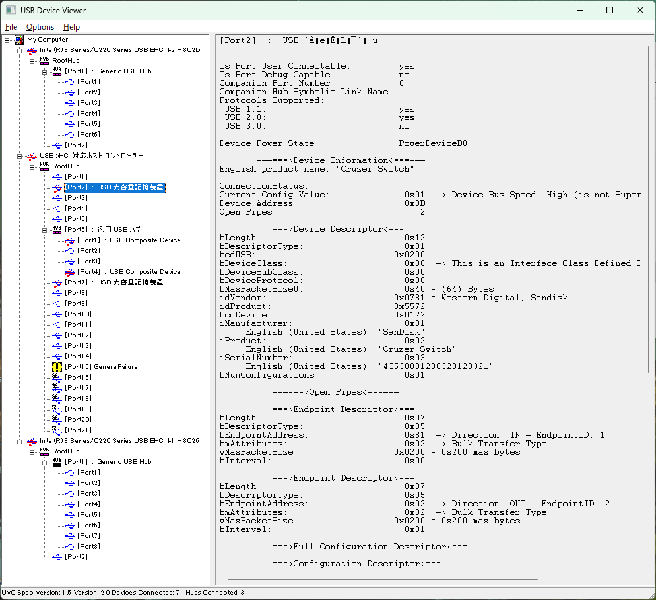
Task: Select the highlighted Port2 mass storage device
Action: point(112,187)
